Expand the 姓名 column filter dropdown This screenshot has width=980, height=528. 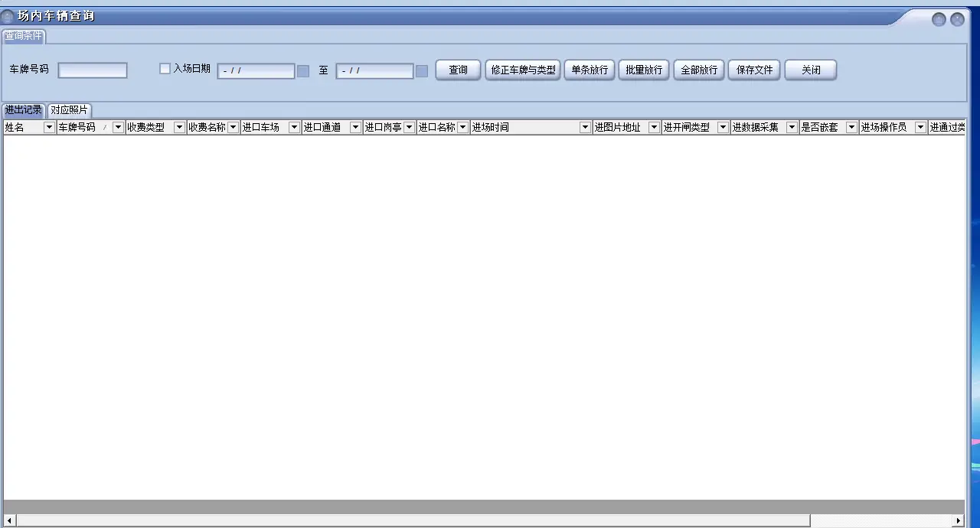tap(49, 128)
